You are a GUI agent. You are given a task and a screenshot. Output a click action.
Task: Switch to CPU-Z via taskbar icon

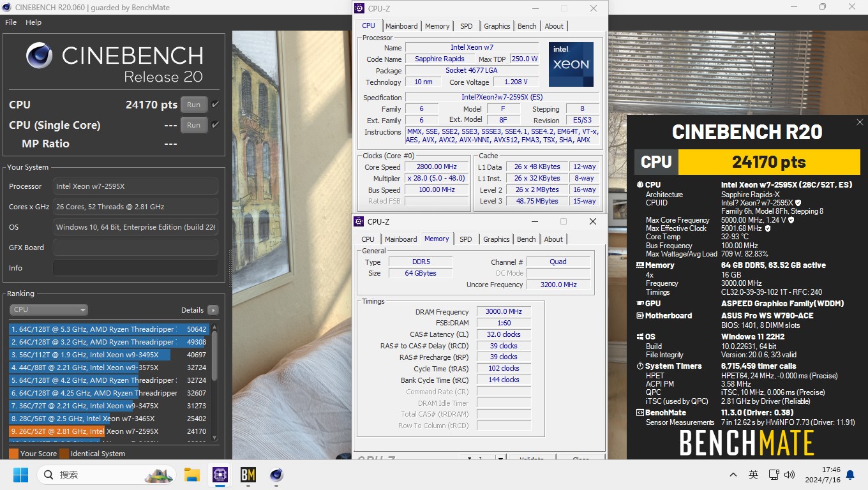pos(220,475)
